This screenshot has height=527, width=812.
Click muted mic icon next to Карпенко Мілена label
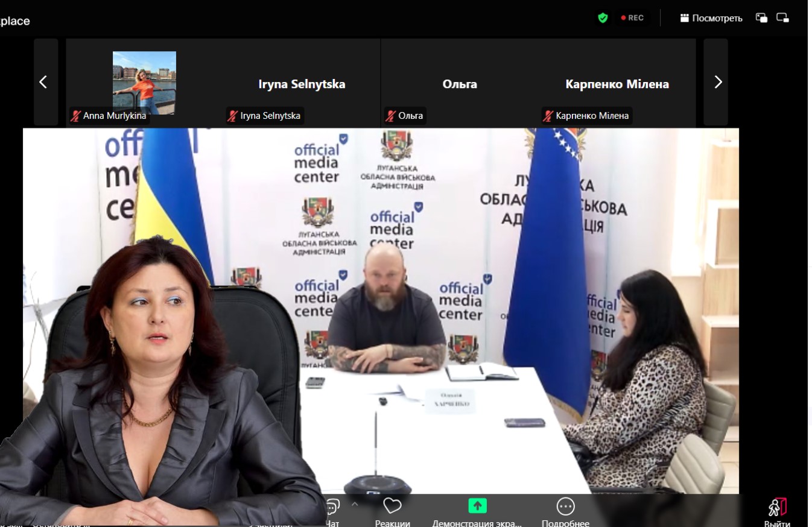tap(548, 116)
